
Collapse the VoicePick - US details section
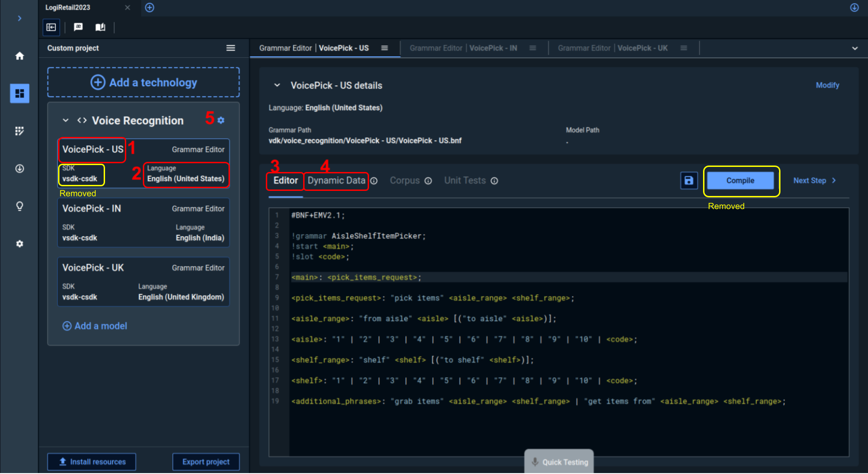(277, 85)
